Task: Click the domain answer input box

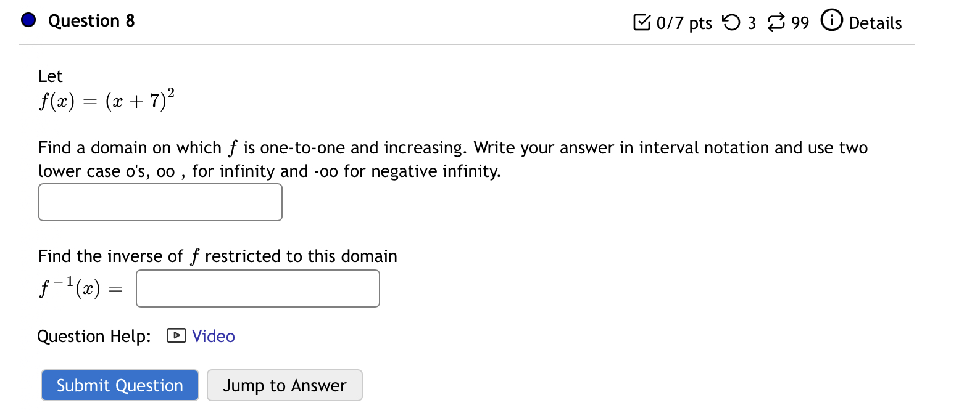Action: [x=159, y=202]
